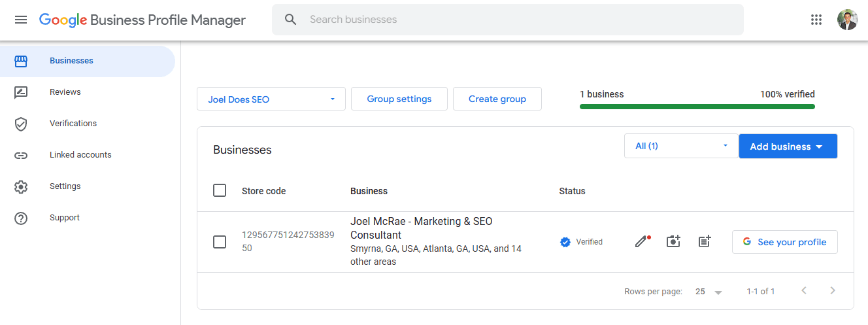The height and width of the screenshot is (325, 868).
Task: Click the 1 business count label
Action: (x=602, y=94)
